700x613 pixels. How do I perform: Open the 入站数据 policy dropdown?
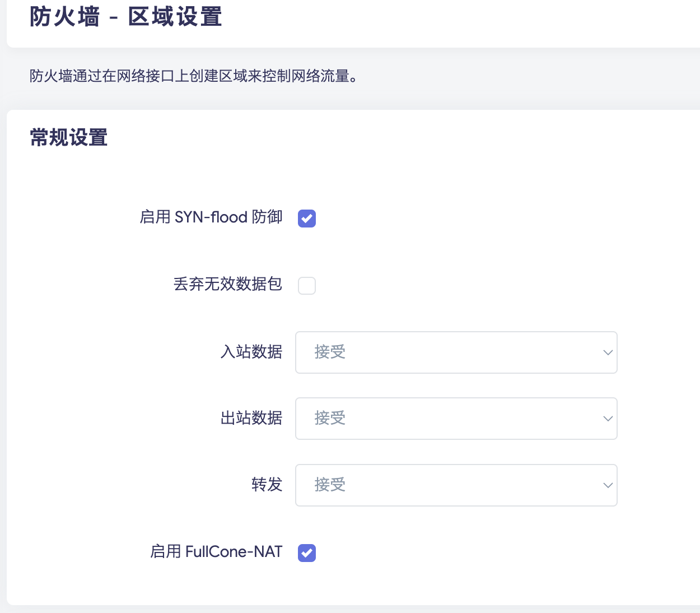point(456,352)
